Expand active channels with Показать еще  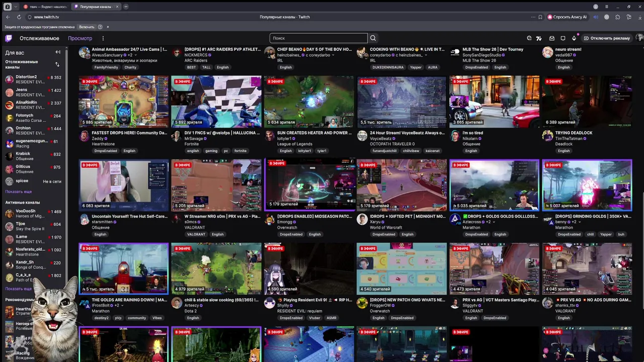(19, 289)
